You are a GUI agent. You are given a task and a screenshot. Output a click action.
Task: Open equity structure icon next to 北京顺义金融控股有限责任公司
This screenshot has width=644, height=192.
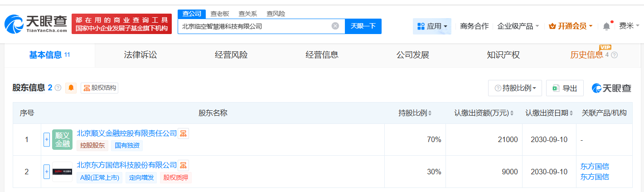tap(184, 133)
